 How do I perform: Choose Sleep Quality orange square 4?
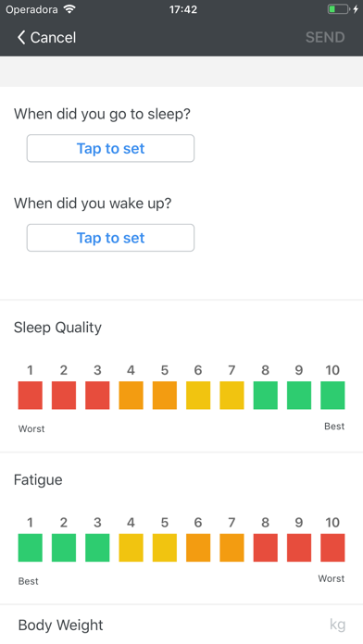coord(131,395)
